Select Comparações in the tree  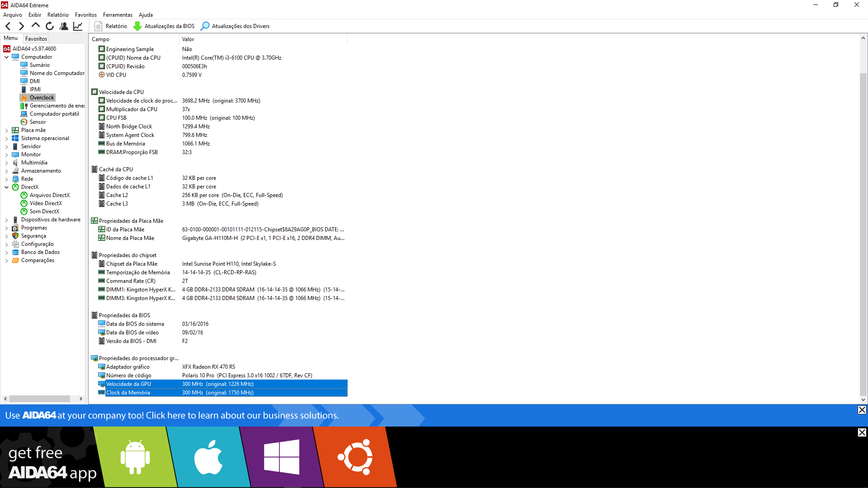38,260
